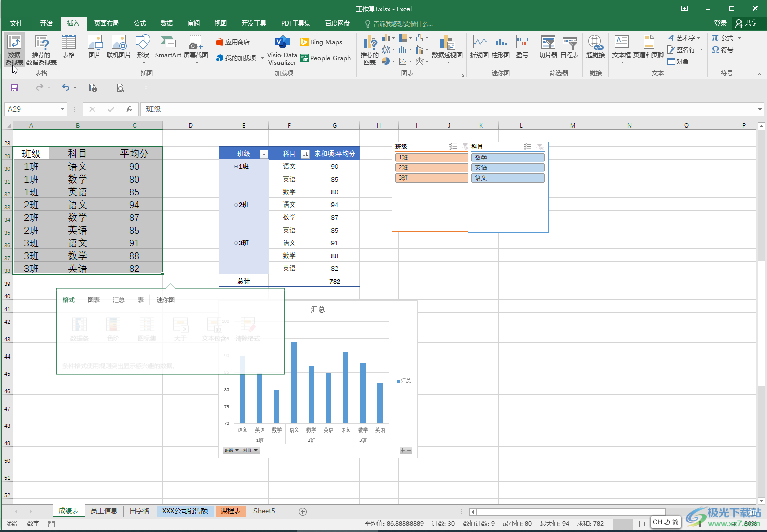This screenshot has width=767, height=532.
Task: Click the Insert Function fx icon
Action: pyautogui.click(x=129, y=109)
